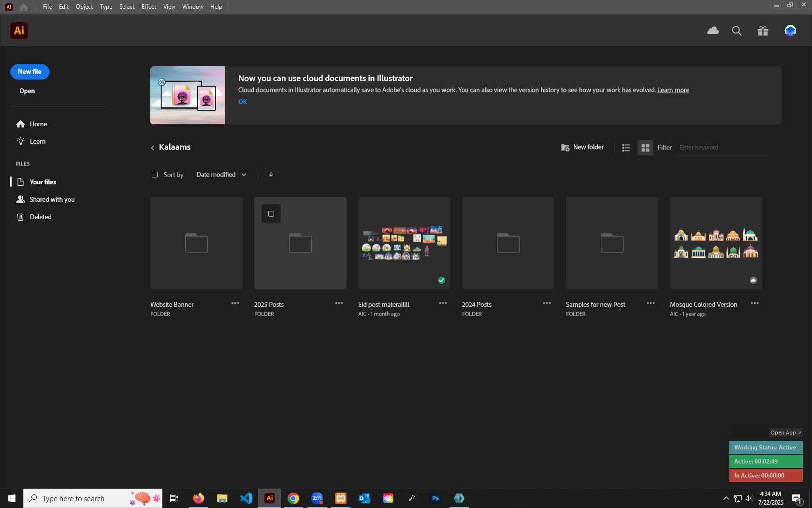812x508 pixels.
Task: Switch to grid view layout
Action: (x=645, y=148)
